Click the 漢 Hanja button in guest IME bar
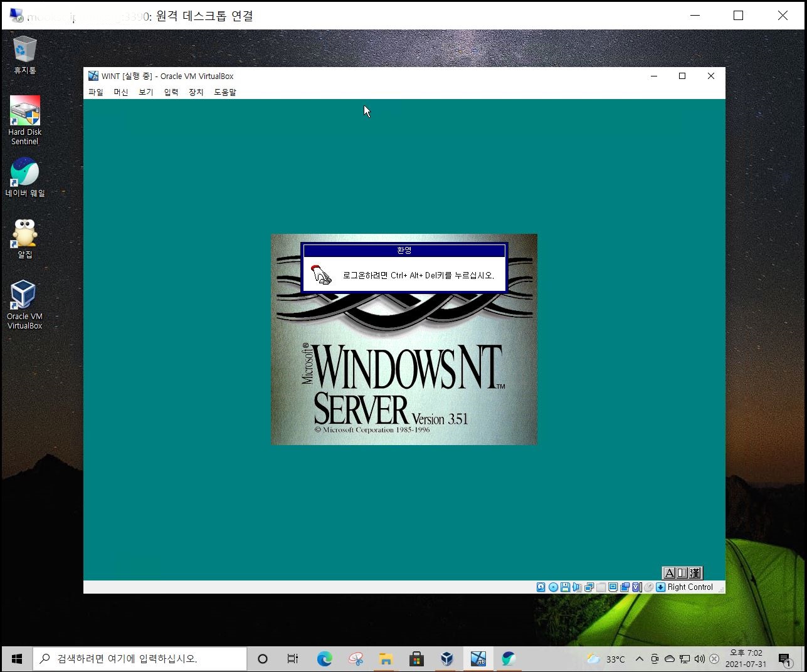 tap(695, 573)
